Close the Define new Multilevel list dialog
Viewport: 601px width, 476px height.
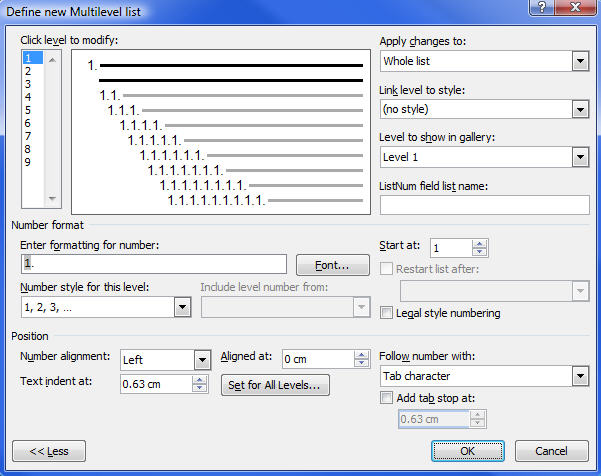(575, 7)
